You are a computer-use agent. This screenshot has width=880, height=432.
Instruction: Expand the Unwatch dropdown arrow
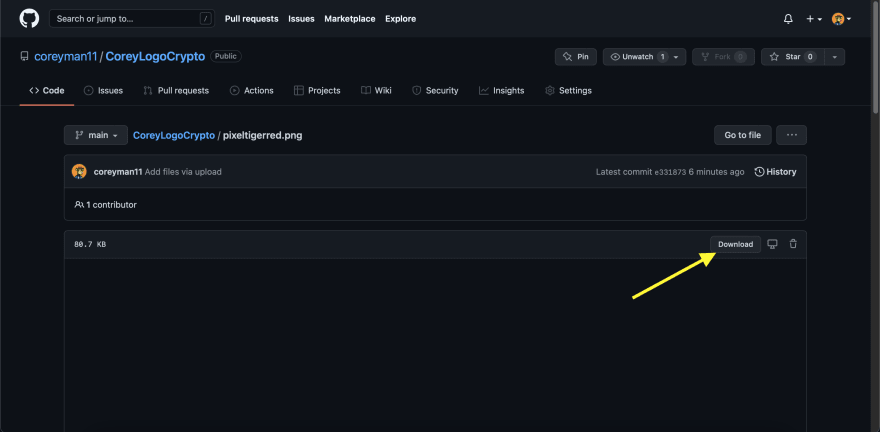677,57
